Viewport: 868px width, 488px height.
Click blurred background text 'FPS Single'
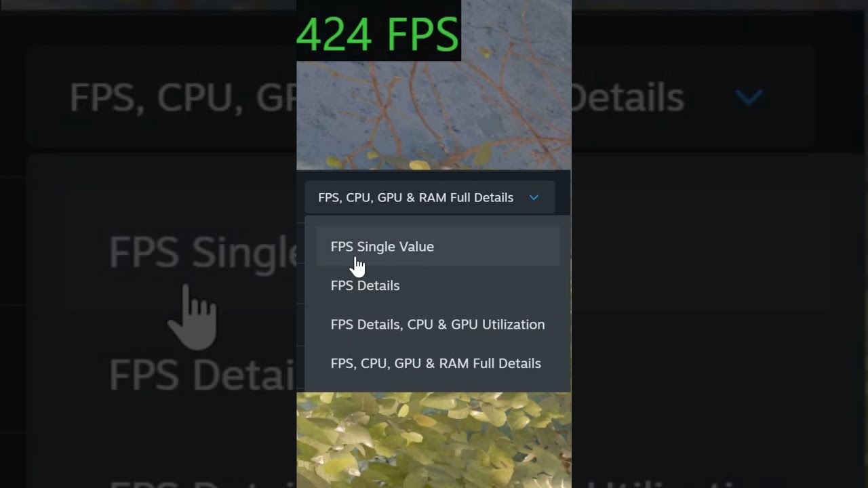click(x=203, y=252)
